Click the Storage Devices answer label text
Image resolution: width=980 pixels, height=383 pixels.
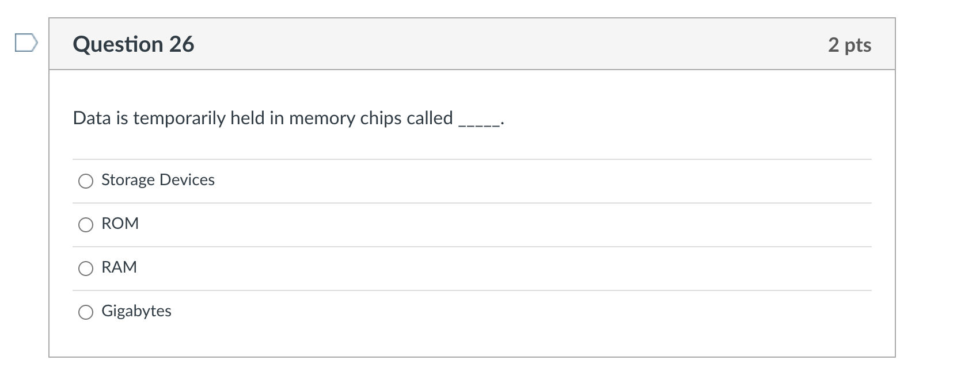158,179
